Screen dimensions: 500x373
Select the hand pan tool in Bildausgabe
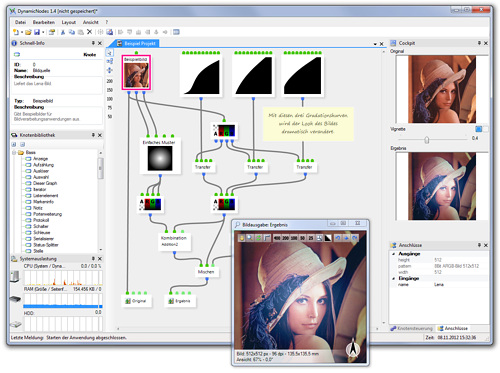pos(241,238)
